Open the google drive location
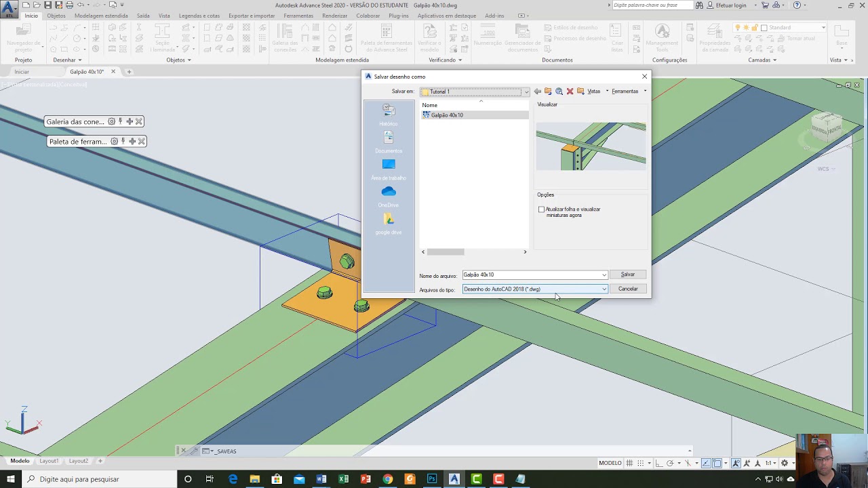 (389, 224)
